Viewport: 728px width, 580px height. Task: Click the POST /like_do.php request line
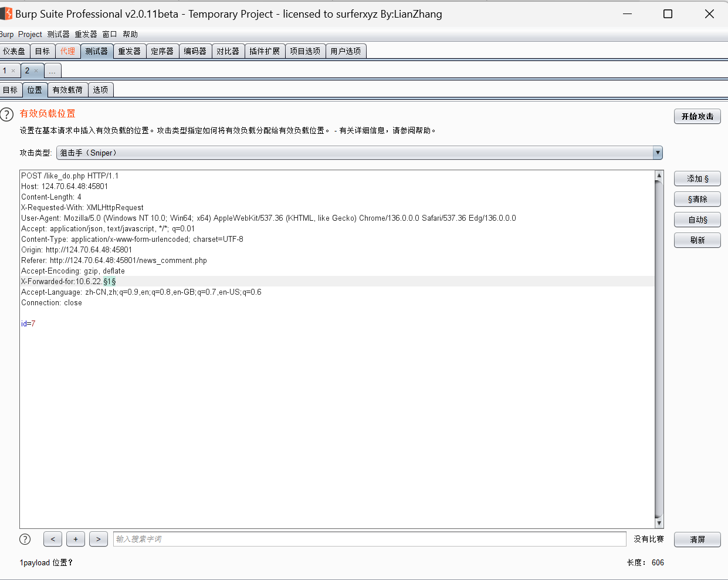[x=70, y=176]
